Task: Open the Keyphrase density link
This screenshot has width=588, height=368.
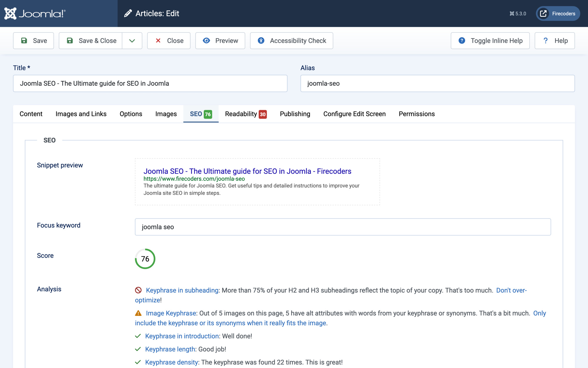Action: pos(171,362)
